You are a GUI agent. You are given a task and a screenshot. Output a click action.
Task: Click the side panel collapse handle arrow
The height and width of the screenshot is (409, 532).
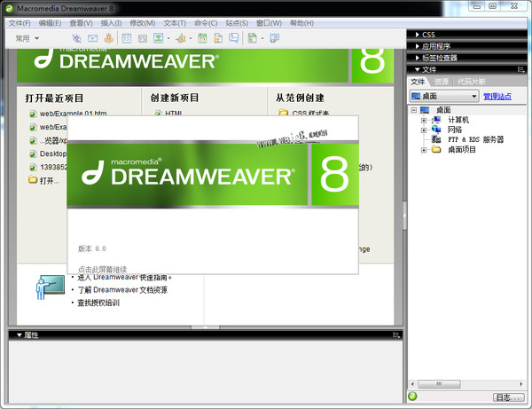[404, 216]
